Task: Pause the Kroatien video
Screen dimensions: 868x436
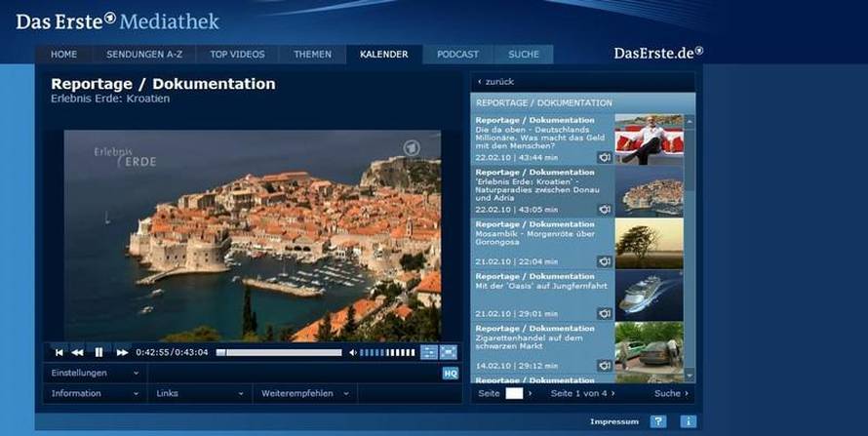Action: [99, 352]
